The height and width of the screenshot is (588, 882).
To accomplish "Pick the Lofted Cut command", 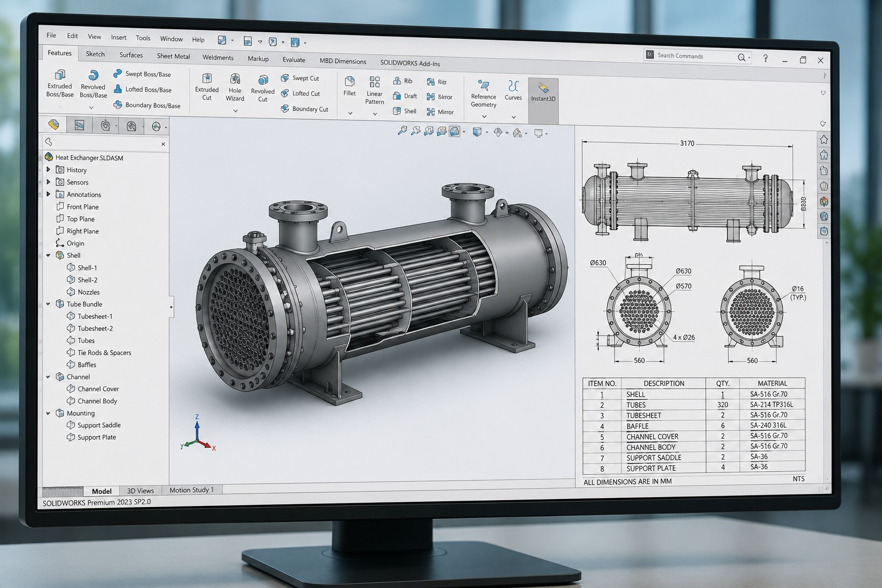I will (300, 94).
